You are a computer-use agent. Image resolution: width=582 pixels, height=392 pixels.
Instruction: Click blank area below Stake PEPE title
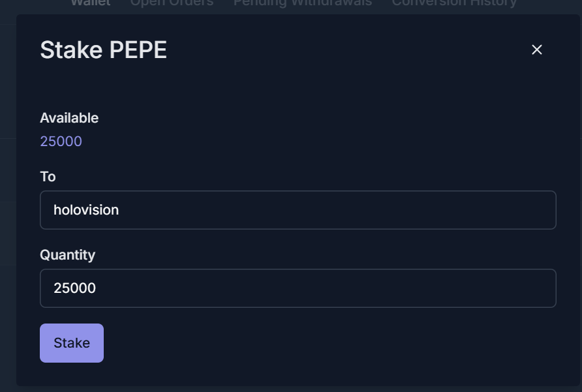[290, 85]
